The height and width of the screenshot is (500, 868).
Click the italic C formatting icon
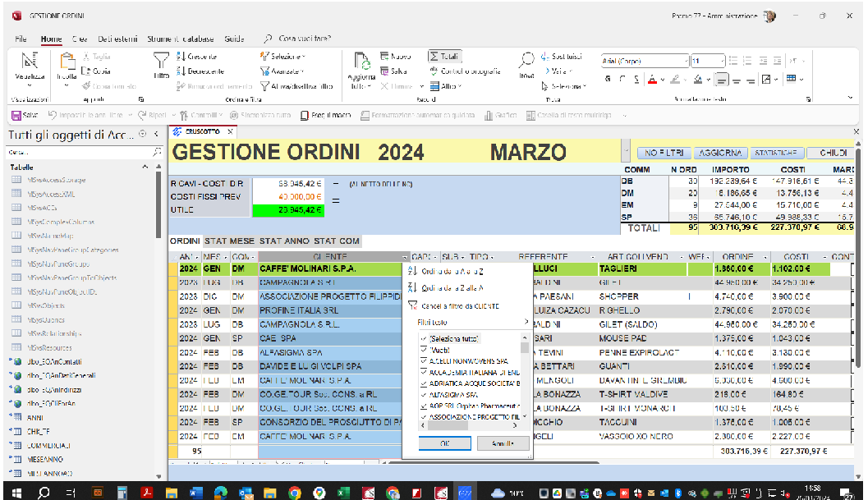click(622, 79)
